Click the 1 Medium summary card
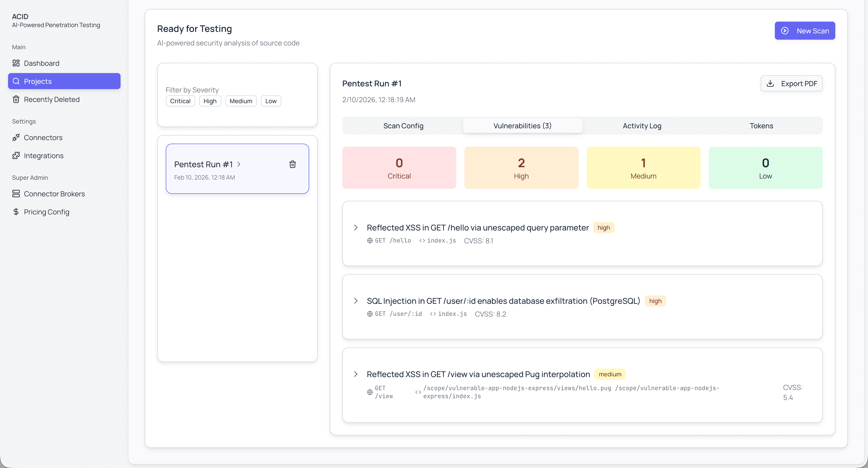 [x=643, y=167]
